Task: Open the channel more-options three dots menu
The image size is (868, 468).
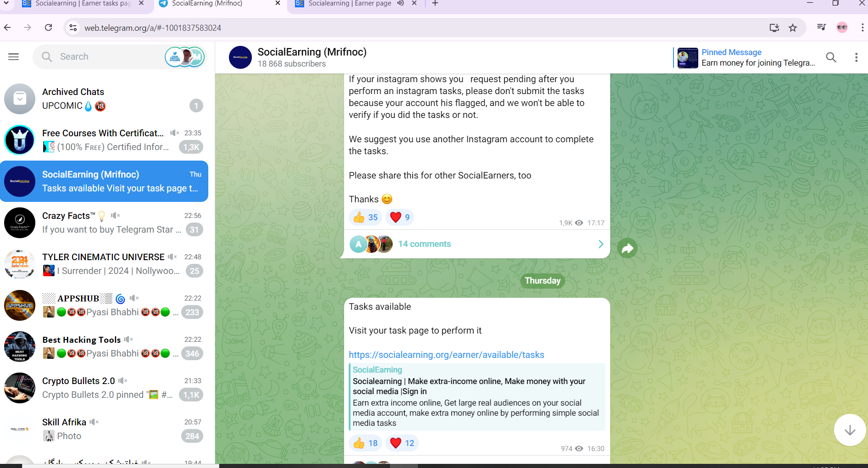Action: (856, 57)
